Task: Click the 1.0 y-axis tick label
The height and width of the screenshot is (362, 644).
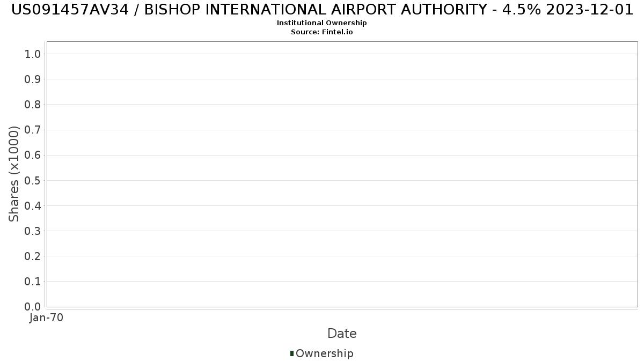Action: click(33, 54)
